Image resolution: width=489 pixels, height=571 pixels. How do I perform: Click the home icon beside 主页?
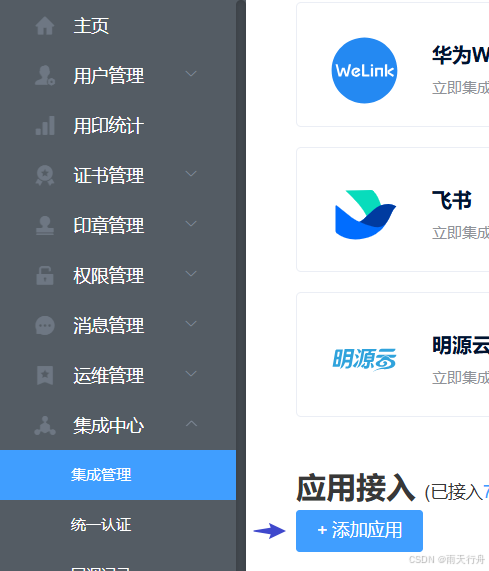[45, 26]
